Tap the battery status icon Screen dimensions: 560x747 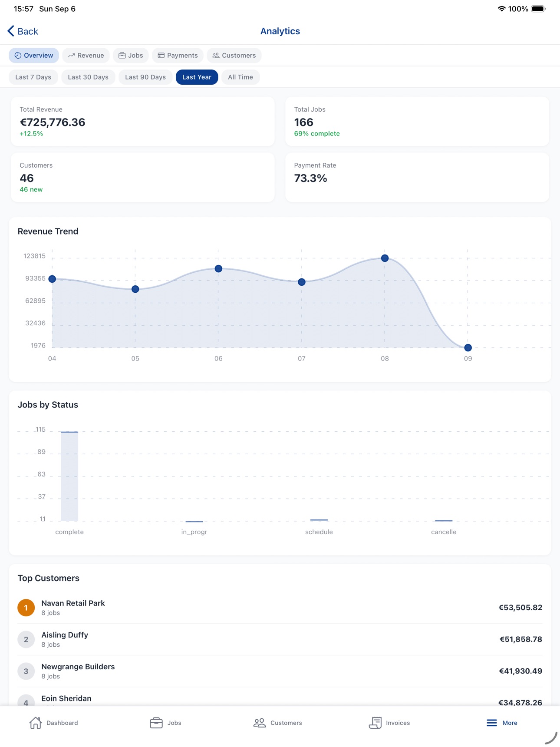[538, 9]
